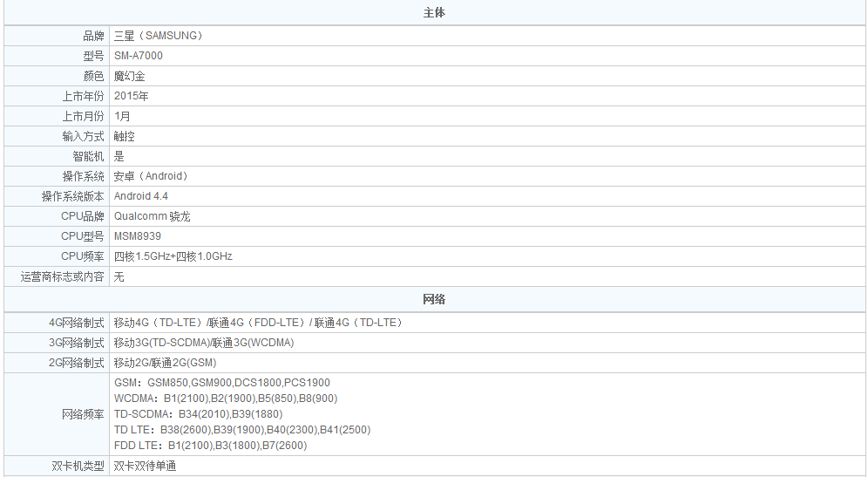Select the input method value 触控
868x477 pixels.
click(x=125, y=136)
